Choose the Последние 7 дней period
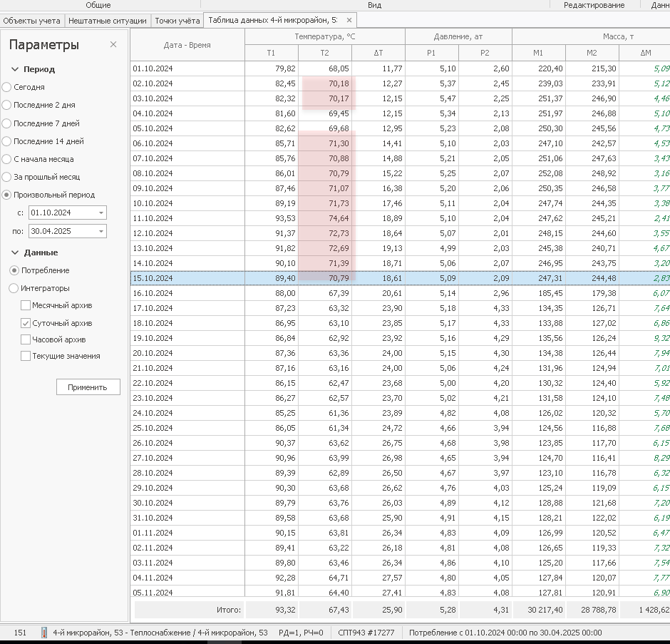 pyautogui.click(x=7, y=123)
